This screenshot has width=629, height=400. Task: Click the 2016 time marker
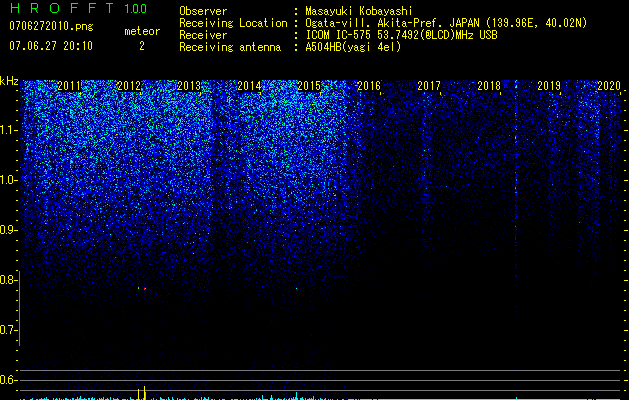pos(369,86)
